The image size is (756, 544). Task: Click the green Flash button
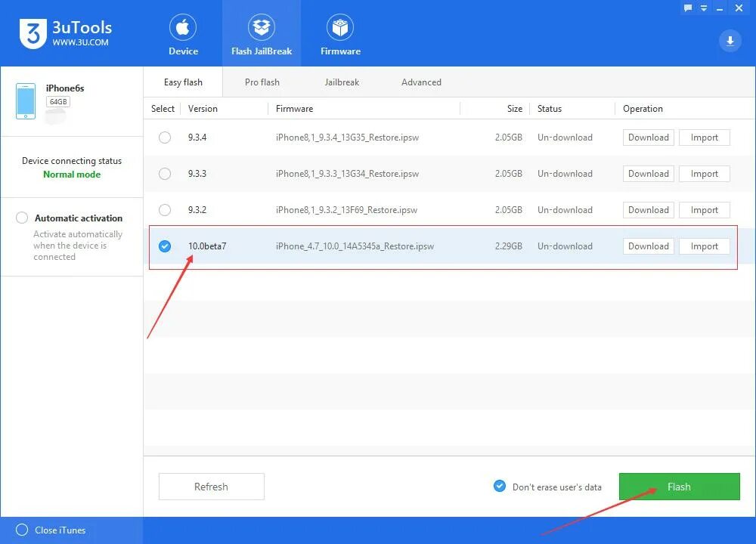point(679,486)
